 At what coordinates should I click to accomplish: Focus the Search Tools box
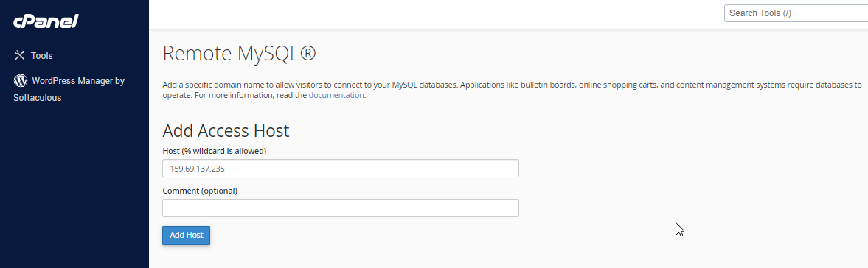(796, 13)
